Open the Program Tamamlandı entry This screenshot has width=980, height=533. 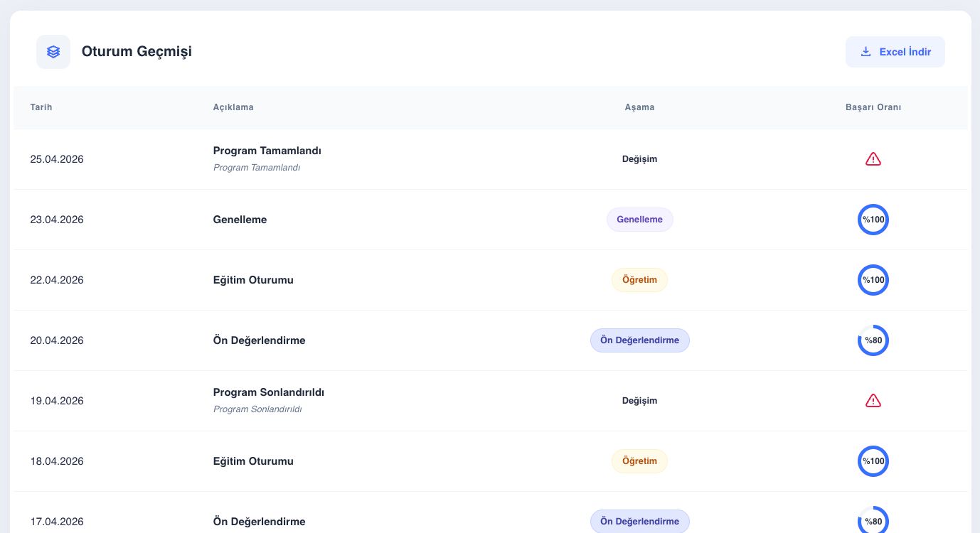(267, 151)
